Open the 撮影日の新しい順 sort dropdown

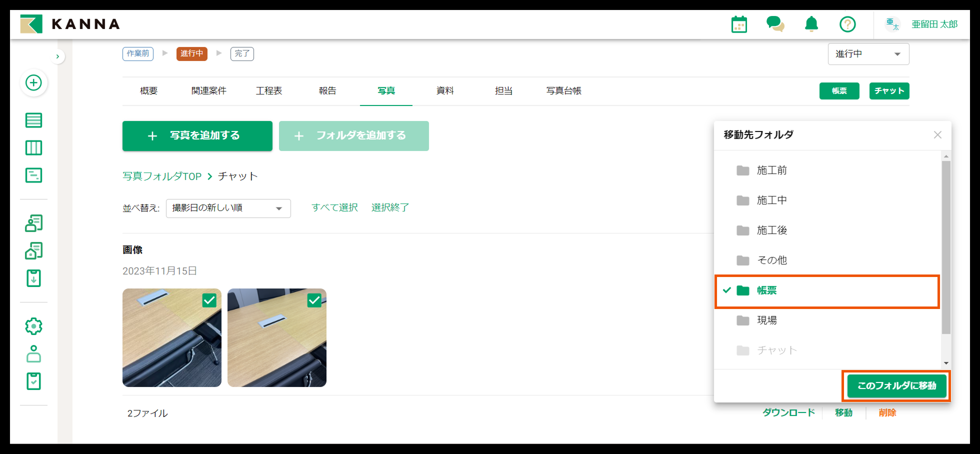click(228, 208)
